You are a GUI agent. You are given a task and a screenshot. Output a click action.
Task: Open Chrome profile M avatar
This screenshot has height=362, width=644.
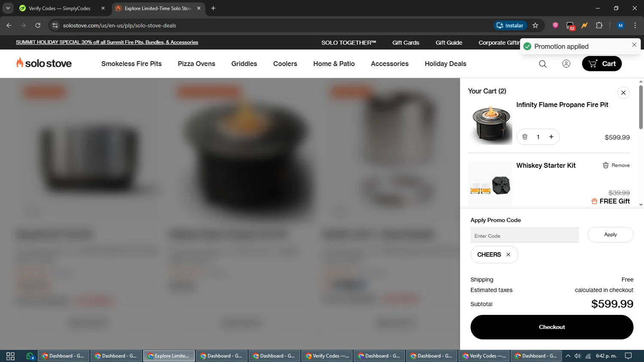(x=620, y=26)
